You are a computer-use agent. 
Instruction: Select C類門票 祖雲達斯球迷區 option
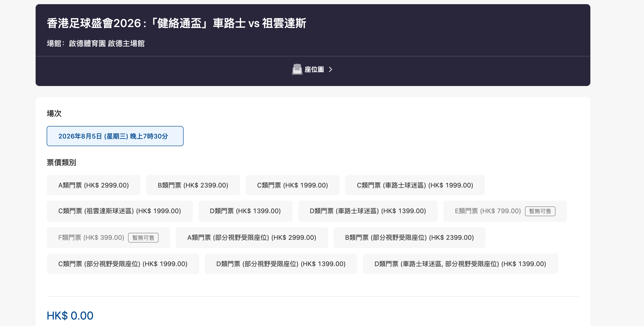120,211
